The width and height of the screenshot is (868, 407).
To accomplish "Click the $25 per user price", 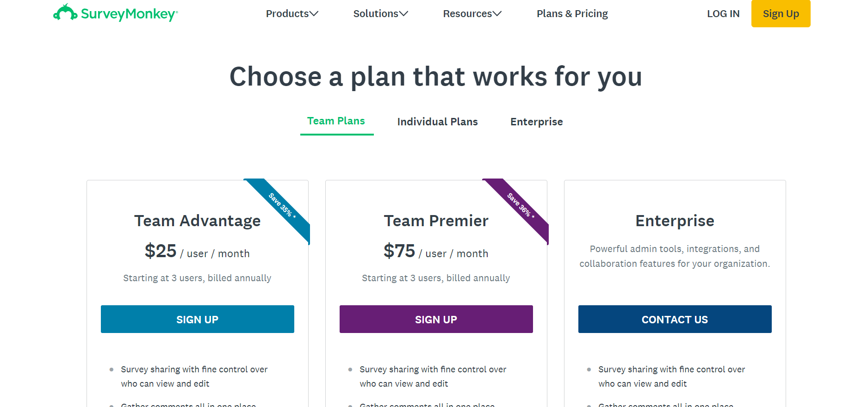I will point(161,251).
